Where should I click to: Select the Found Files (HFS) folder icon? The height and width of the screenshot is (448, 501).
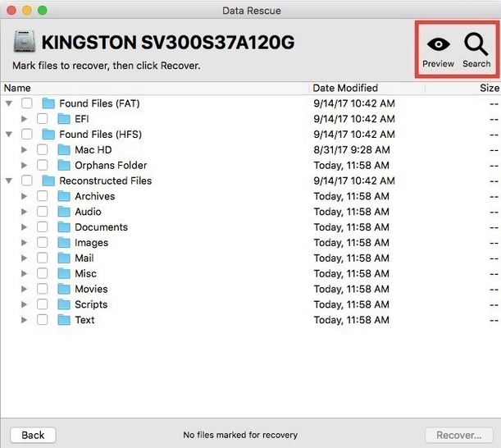[48, 135]
